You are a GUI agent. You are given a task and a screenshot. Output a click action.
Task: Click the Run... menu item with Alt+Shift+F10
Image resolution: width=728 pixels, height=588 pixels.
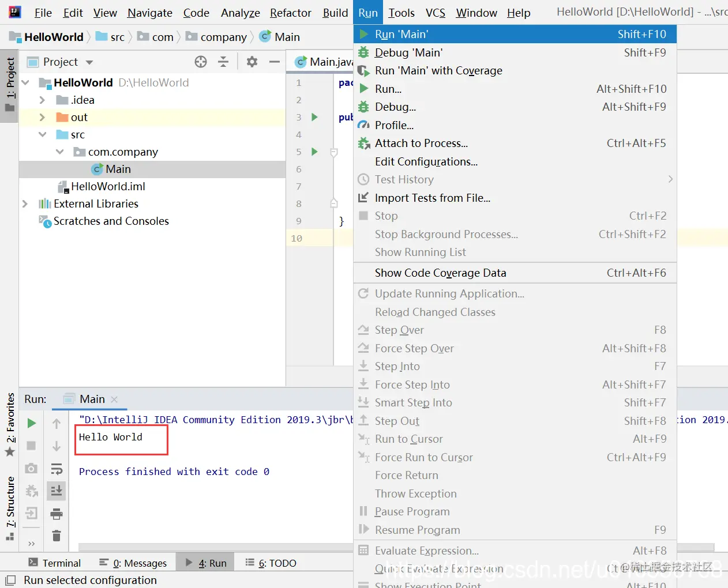coord(515,89)
